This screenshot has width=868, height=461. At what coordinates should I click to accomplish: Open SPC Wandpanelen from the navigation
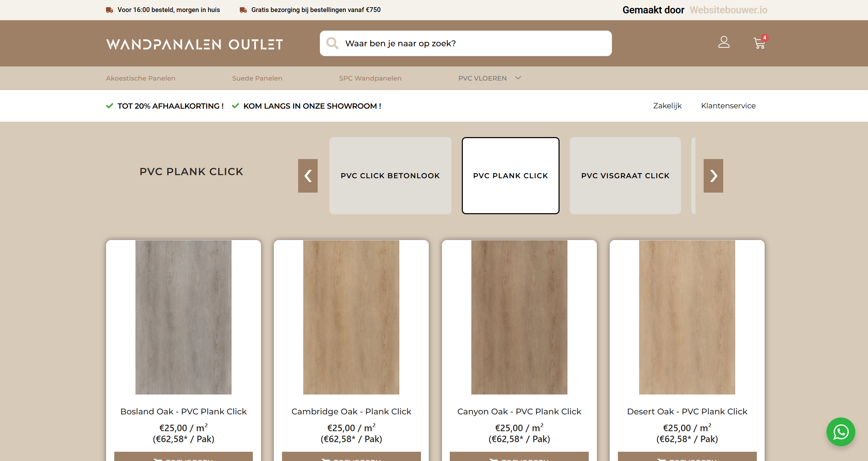pos(370,78)
